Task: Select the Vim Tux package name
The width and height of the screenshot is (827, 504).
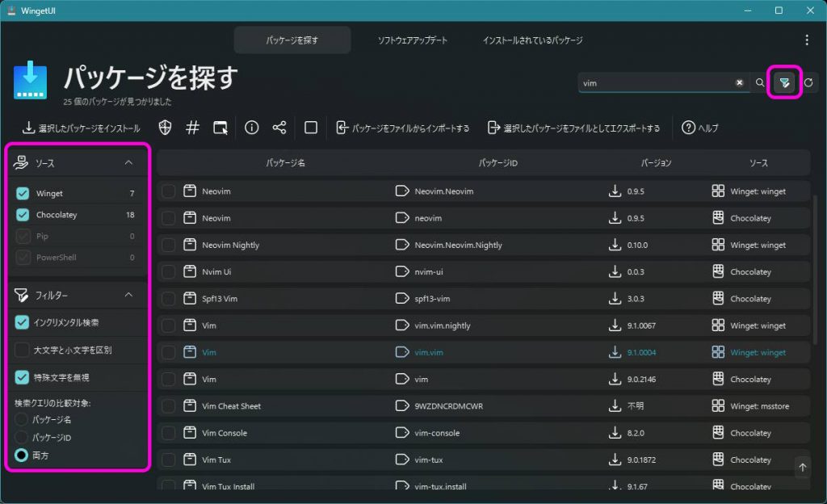Action: (216, 460)
